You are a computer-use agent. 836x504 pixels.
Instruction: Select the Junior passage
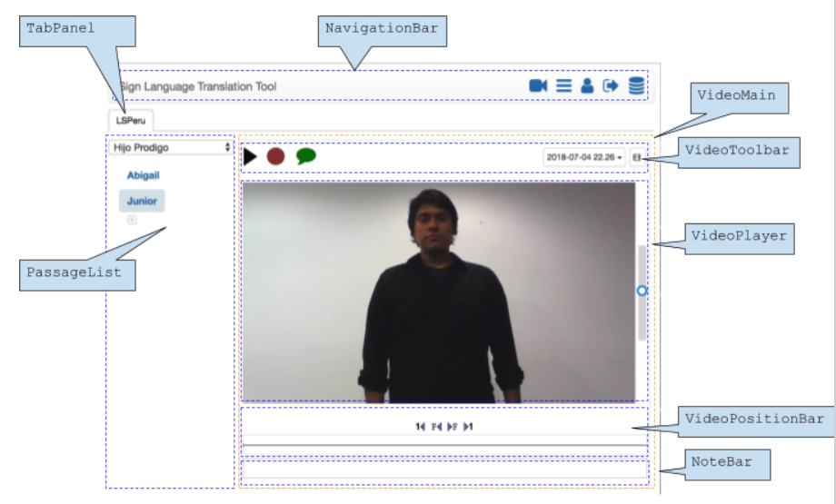point(142,201)
